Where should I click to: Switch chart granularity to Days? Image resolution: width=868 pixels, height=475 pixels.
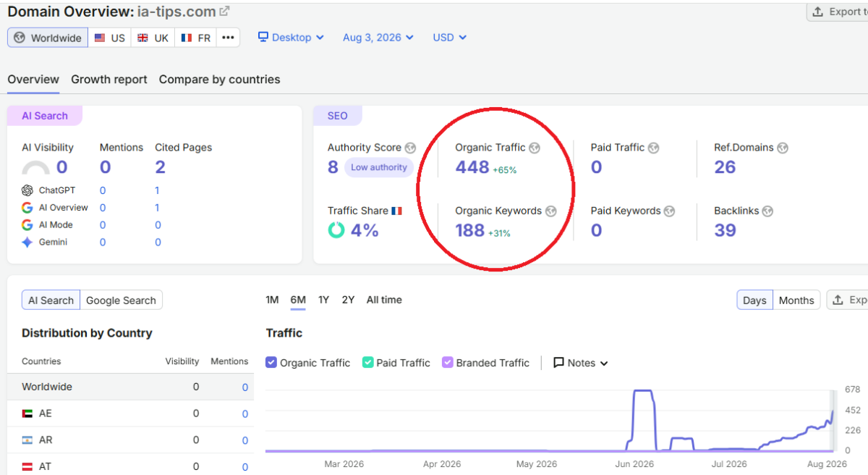[754, 300]
